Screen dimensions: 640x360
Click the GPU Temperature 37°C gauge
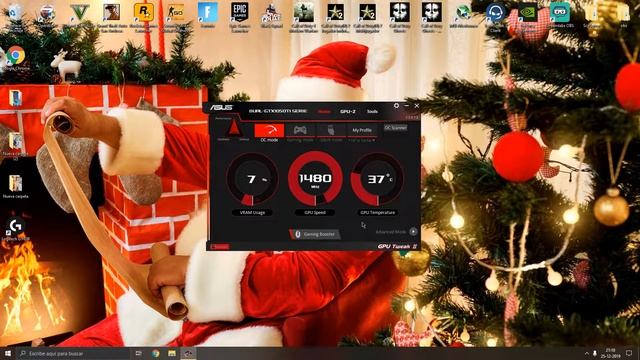[x=377, y=179]
